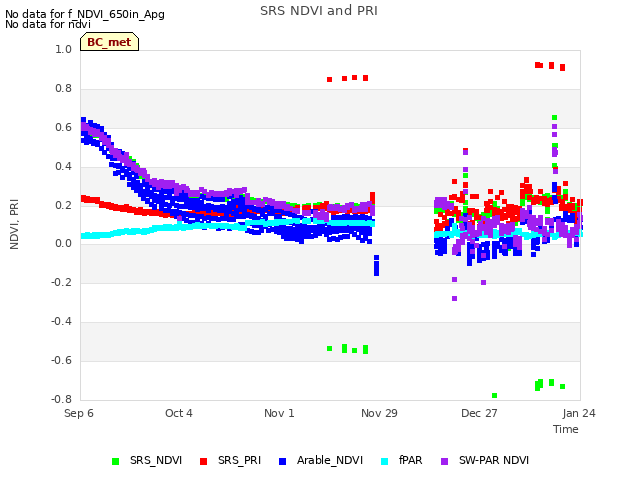Click the -0.4 y-axis tick label
640x480 pixels.
point(61,322)
